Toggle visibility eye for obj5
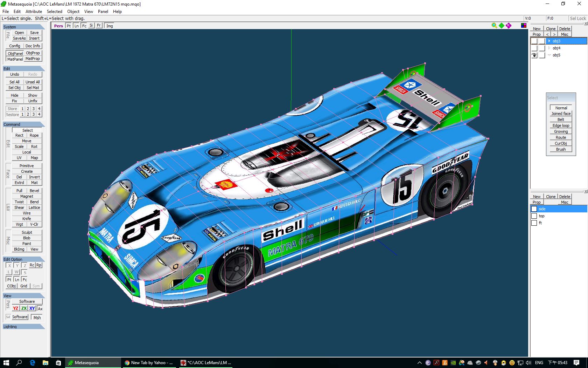This screenshot has width=588, height=368. (534, 55)
